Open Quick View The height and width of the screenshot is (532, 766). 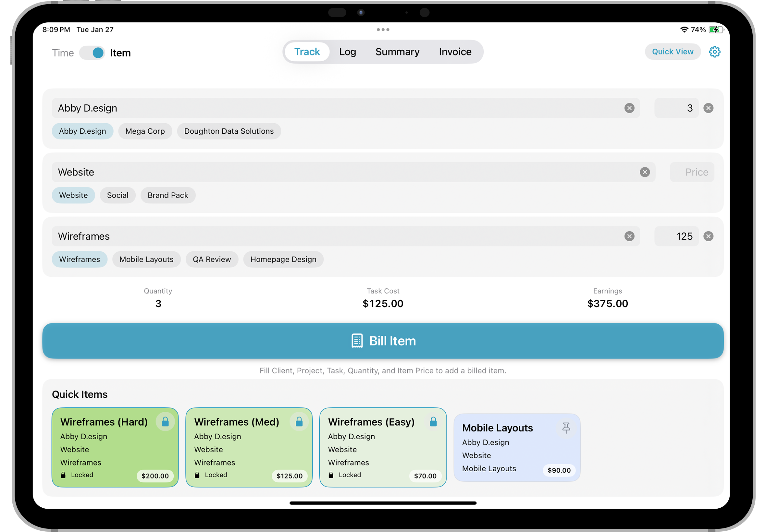pyautogui.click(x=672, y=52)
